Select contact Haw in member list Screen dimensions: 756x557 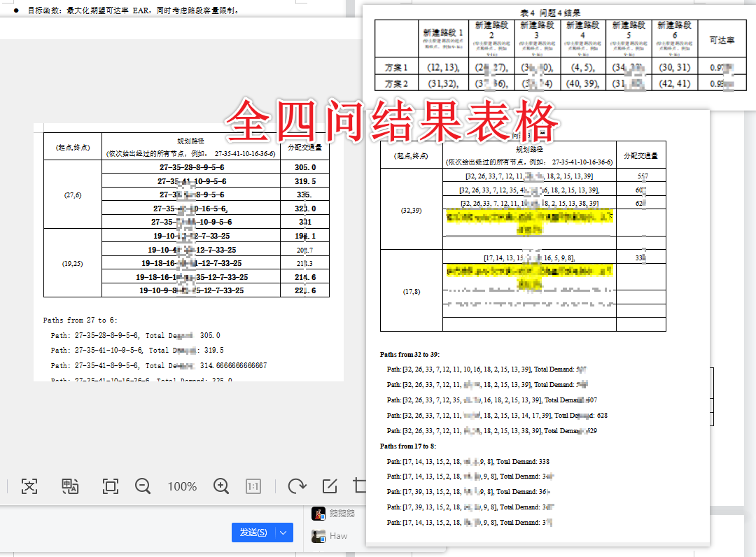click(x=339, y=536)
